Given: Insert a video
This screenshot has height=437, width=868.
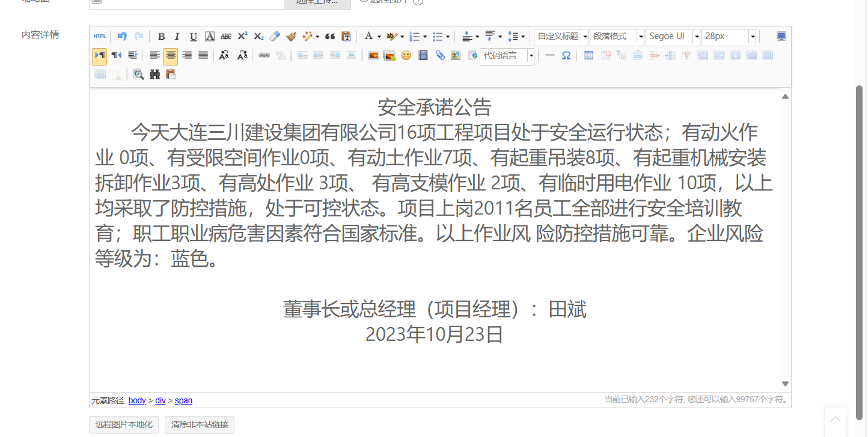Looking at the screenshot, I should (423, 56).
